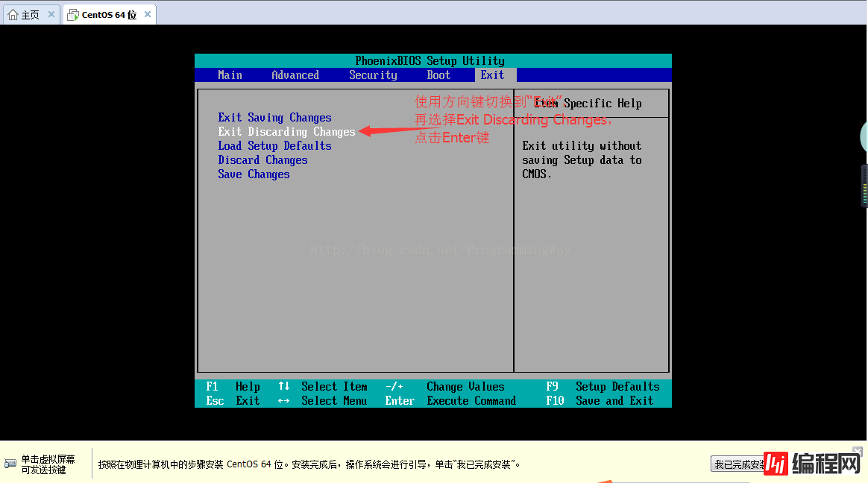
Task: Click the Item Specific Help panel header
Action: [x=591, y=104]
